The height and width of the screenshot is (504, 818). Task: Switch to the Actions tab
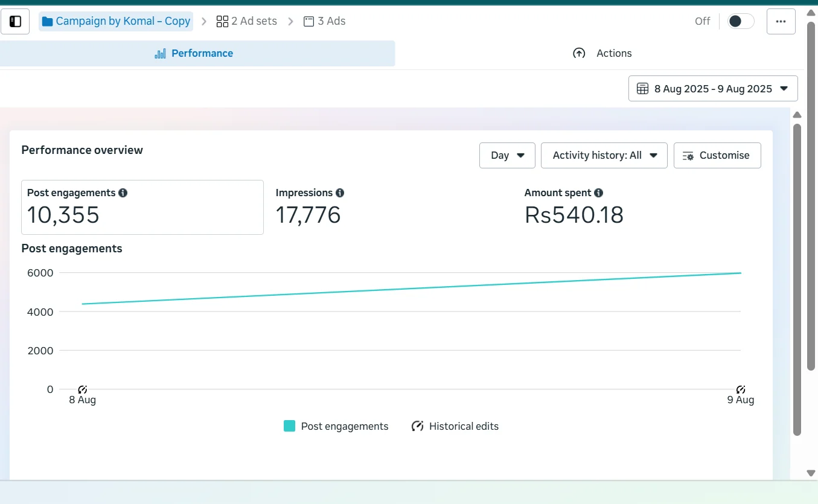[x=602, y=53]
